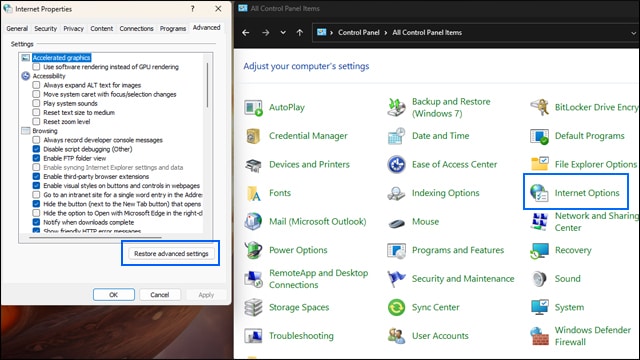This screenshot has height=360, width=640.
Task: Open recent locations dropdown in Control Panel
Action: tap(283, 33)
